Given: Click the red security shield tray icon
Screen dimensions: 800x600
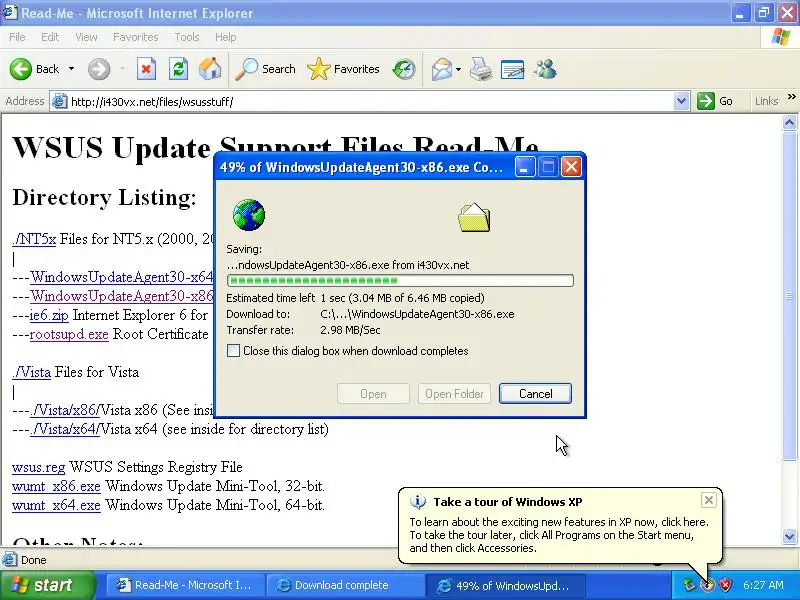Looking at the screenshot, I should click(x=725, y=585).
